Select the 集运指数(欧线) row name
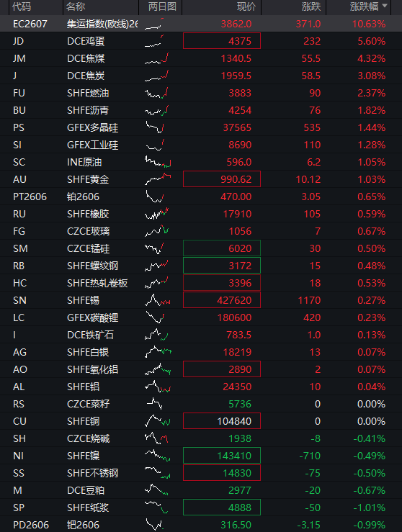The width and height of the screenshot is (402, 532). pos(102,24)
